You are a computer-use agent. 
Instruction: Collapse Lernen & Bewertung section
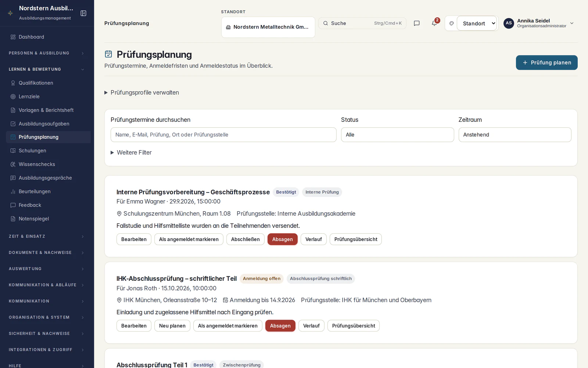(47, 69)
